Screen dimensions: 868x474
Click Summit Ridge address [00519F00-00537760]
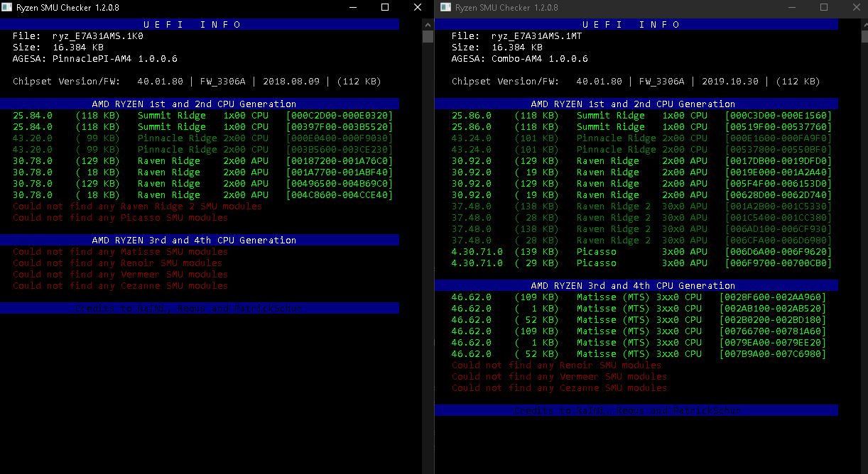pos(778,126)
